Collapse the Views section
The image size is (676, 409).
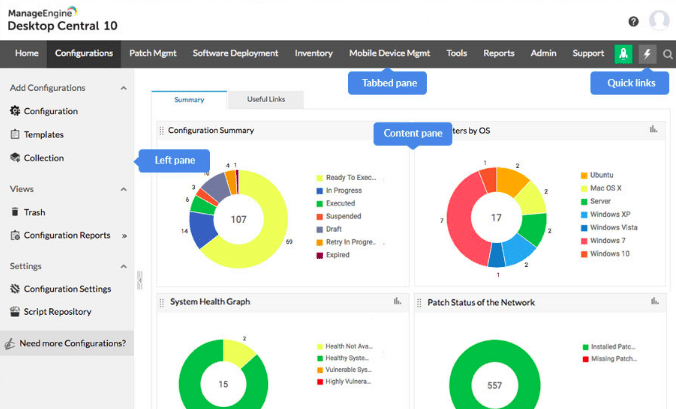tap(124, 189)
